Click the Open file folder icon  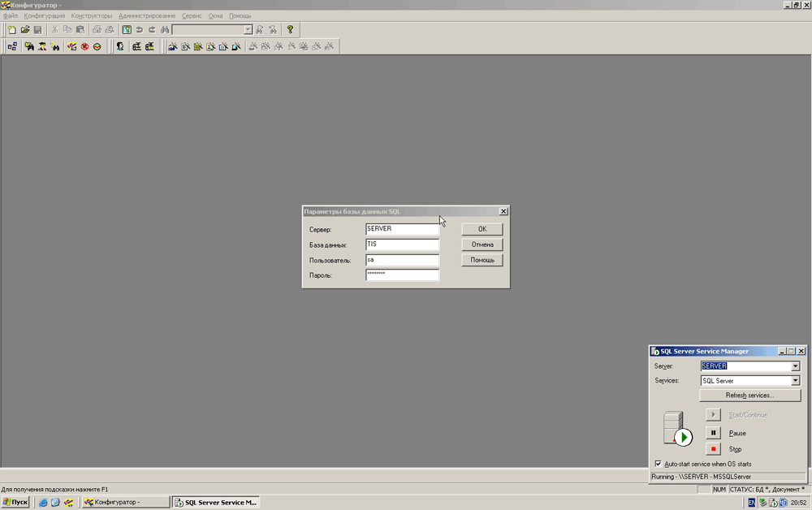click(25, 30)
